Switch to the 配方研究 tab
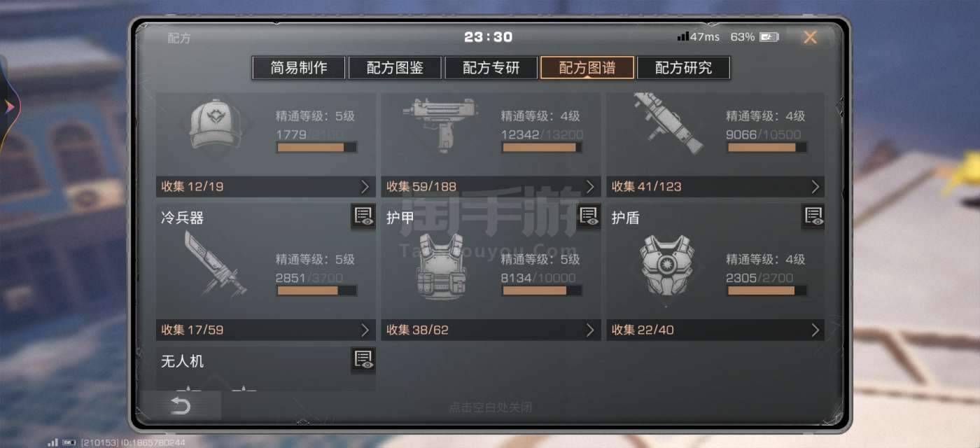The width and height of the screenshot is (980, 448). pos(683,68)
